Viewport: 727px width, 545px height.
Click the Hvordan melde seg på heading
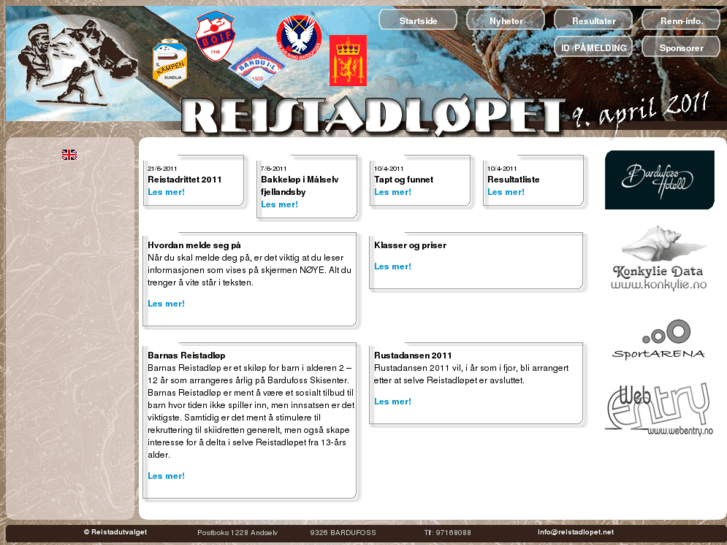[x=194, y=245]
